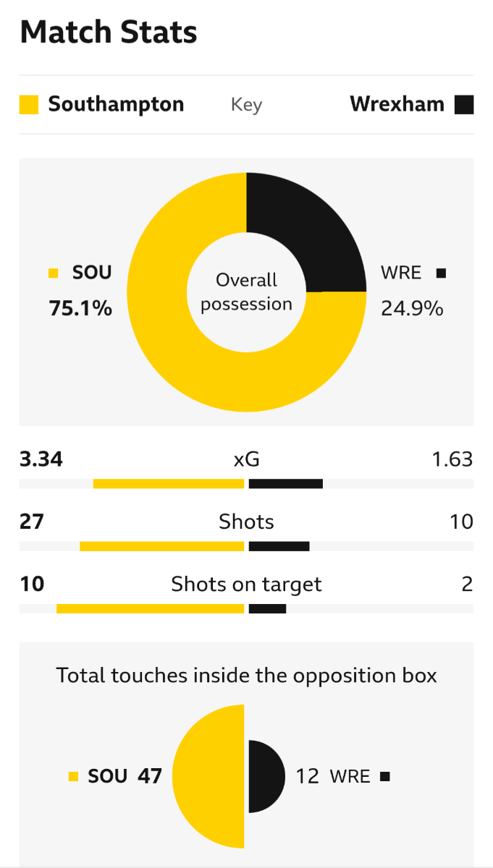This screenshot has width=493, height=868.
Task: Click the black Shots on target bar
Action: pyautogui.click(x=267, y=608)
